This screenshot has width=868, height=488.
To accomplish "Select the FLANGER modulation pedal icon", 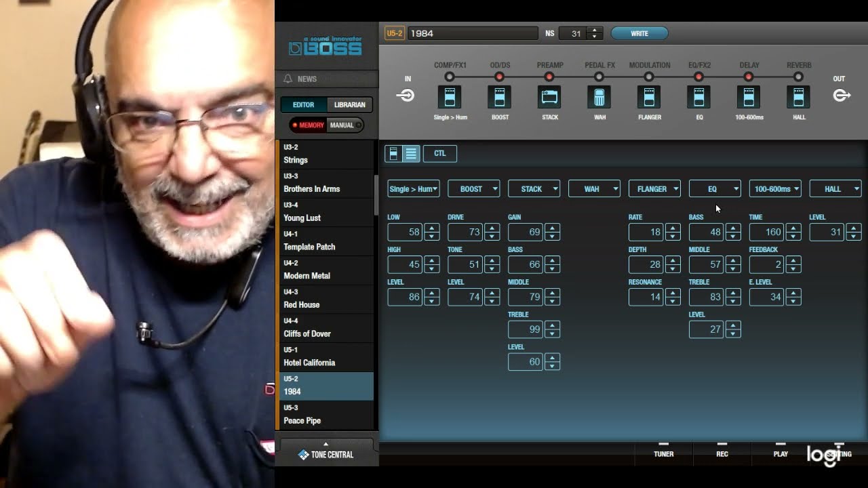I will point(649,97).
